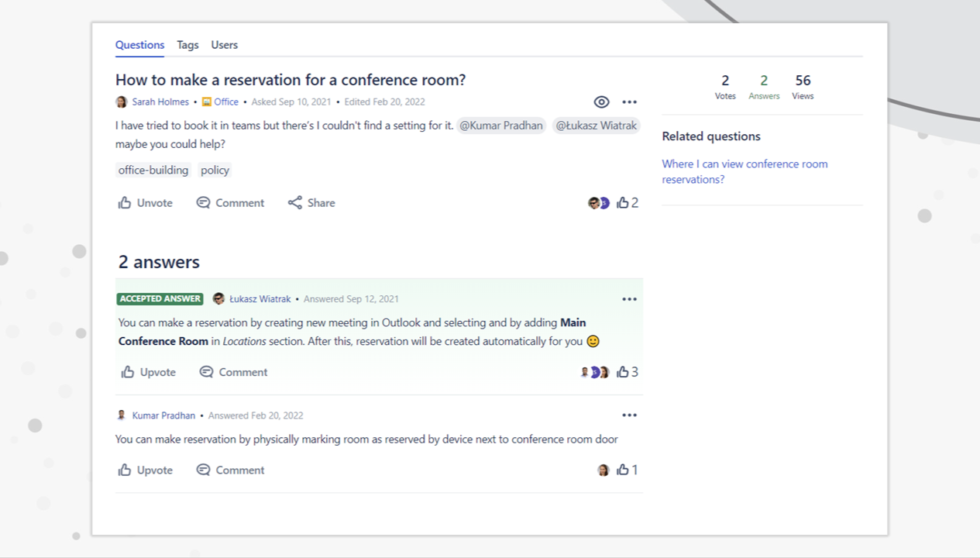
Task: Click 'Answered Feb 20, 2022' date
Action: pyautogui.click(x=256, y=415)
